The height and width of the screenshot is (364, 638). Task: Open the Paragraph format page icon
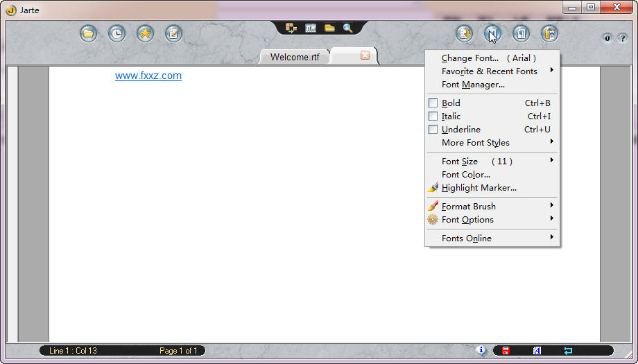click(x=521, y=34)
